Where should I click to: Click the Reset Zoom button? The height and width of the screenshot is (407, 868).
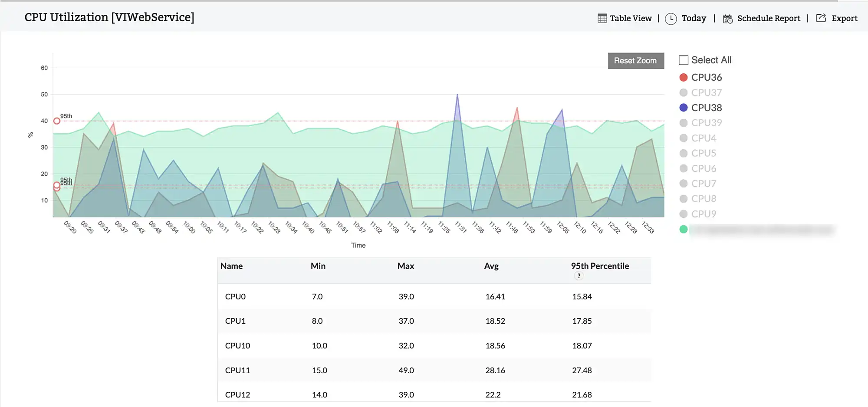click(635, 60)
